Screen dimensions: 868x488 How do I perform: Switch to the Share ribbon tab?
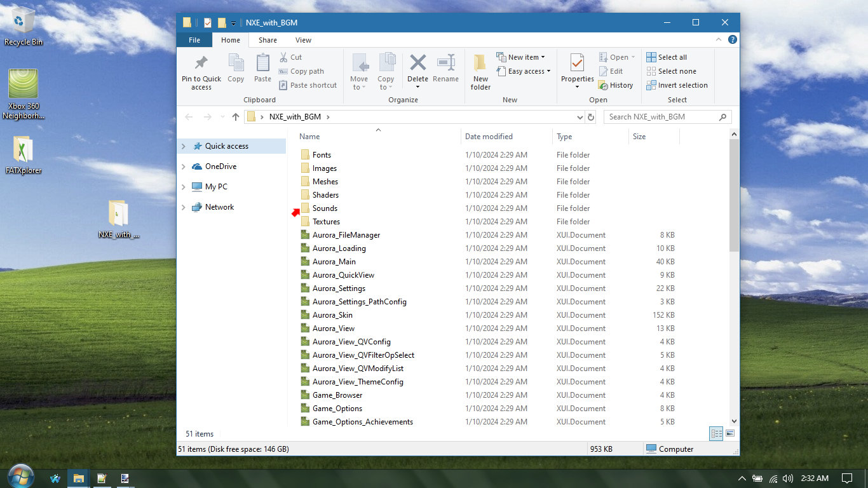click(x=268, y=40)
